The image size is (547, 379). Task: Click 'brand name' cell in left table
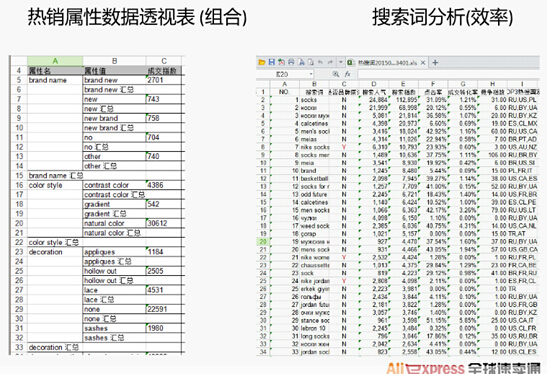coord(55,80)
